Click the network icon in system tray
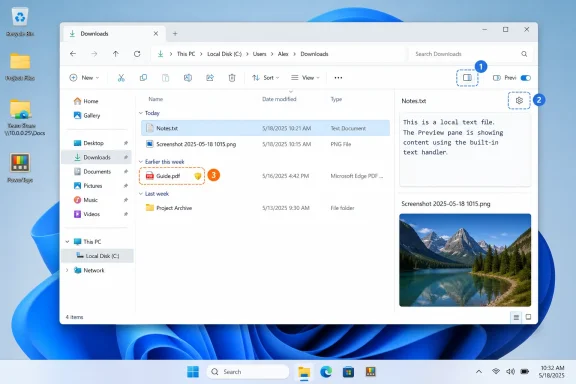 pyautogui.click(x=496, y=372)
